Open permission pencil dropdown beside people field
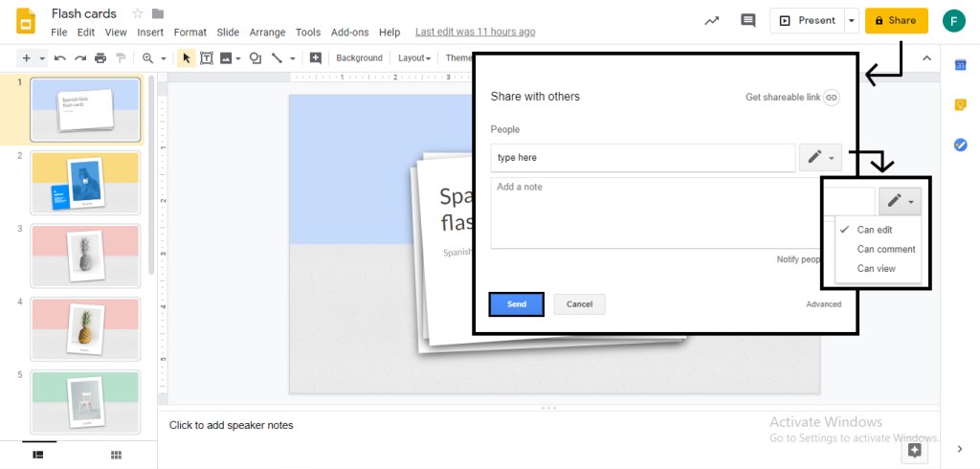 [x=820, y=158]
